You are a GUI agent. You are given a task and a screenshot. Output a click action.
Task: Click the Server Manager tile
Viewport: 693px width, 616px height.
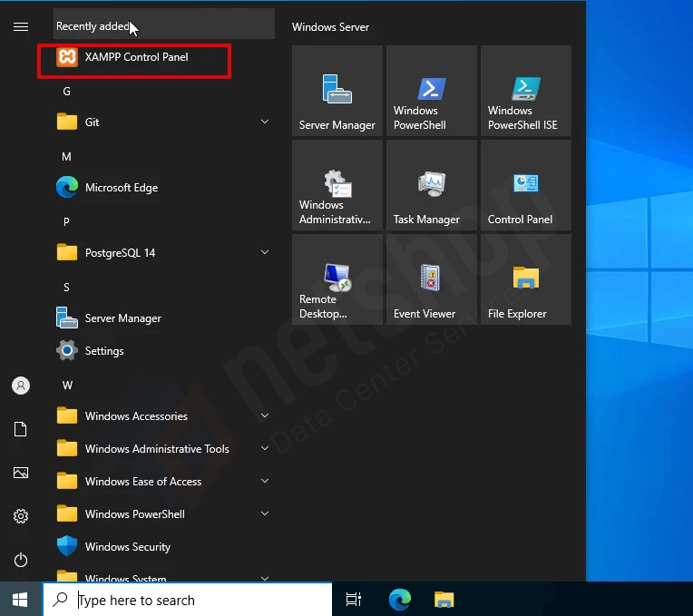click(x=337, y=91)
